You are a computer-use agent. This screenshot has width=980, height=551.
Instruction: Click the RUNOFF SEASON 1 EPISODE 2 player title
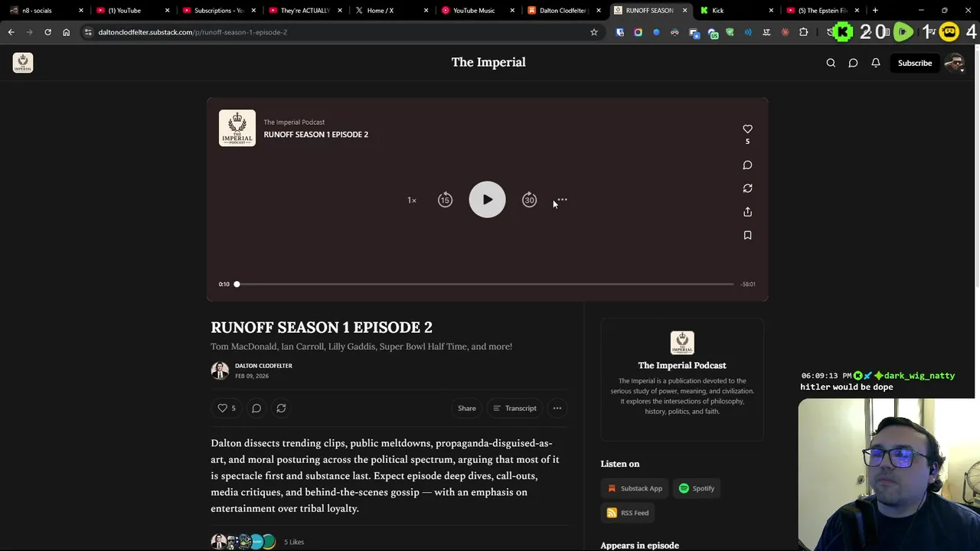tap(316, 134)
